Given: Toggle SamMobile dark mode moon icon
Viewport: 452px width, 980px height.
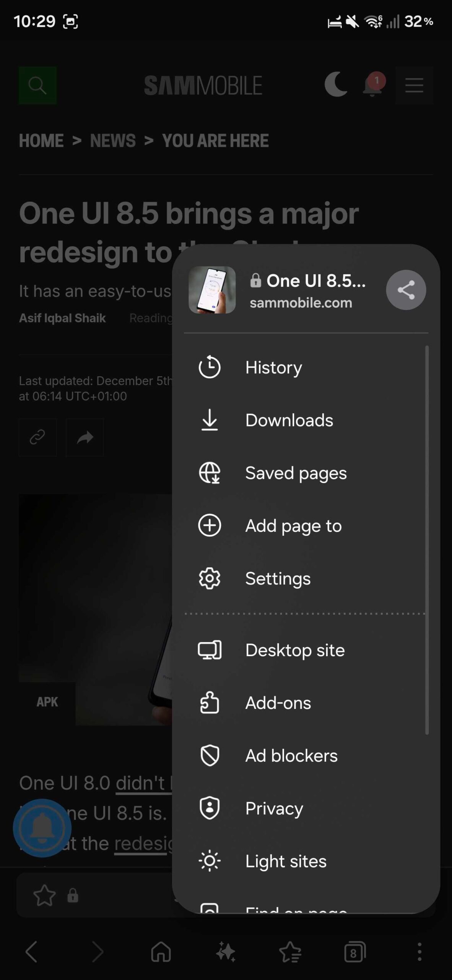Looking at the screenshot, I should click(x=335, y=84).
